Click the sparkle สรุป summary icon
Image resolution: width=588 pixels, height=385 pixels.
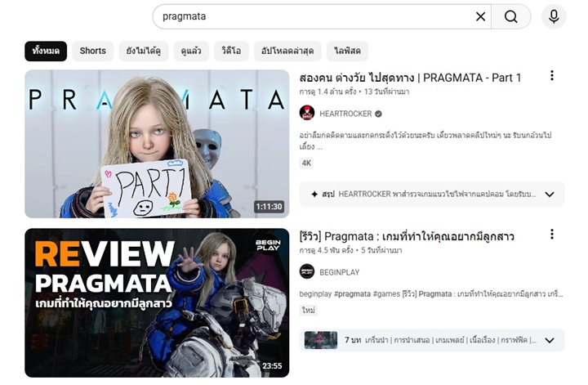314,194
